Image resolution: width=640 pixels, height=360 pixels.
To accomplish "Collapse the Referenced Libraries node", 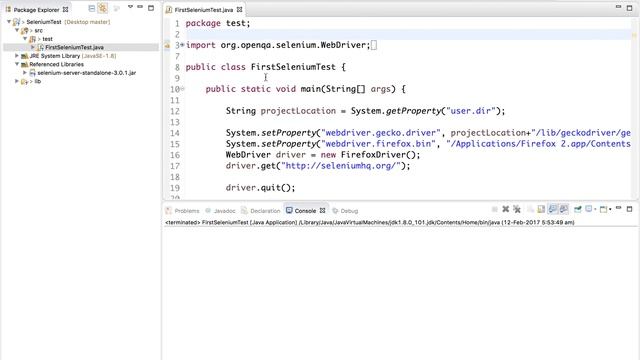I will (x=17, y=64).
